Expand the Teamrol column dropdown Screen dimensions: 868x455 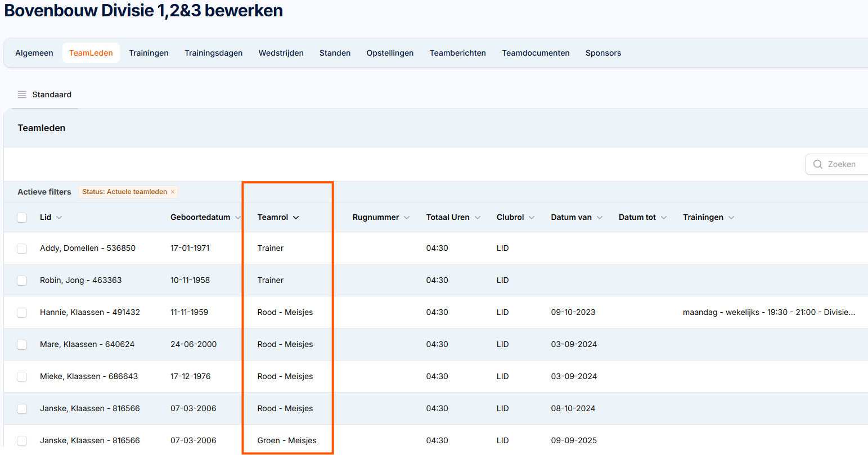tap(296, 218)
